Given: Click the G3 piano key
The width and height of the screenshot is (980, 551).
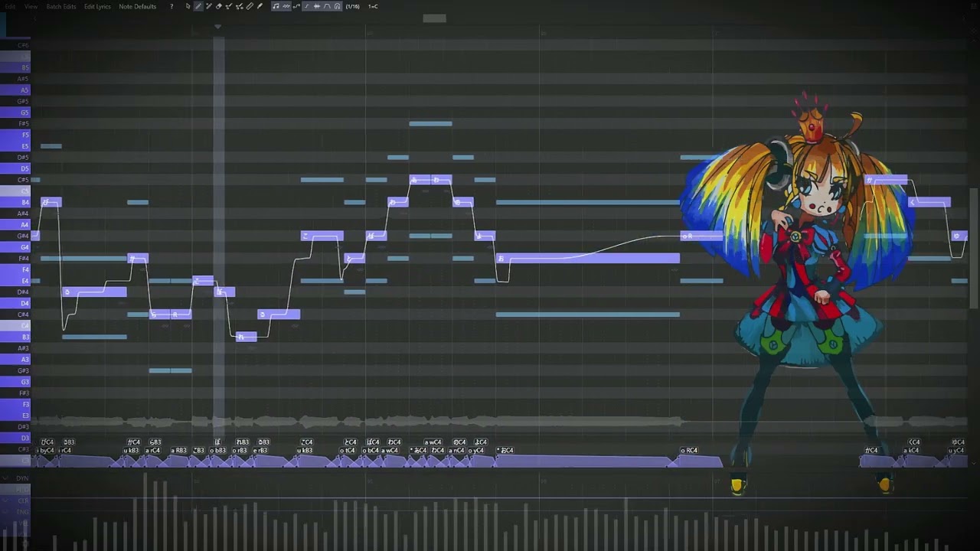Looking at the screenshot, I should [x=15, y=381].
